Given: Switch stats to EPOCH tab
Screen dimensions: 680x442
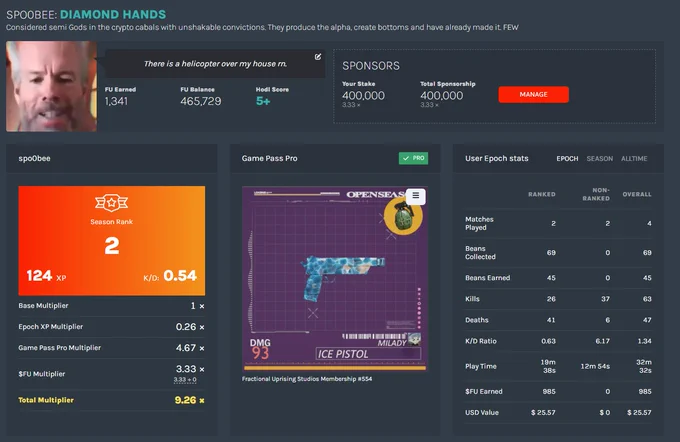Looking at the screenshot, I should pyautogui.click(x=567, y=159).
